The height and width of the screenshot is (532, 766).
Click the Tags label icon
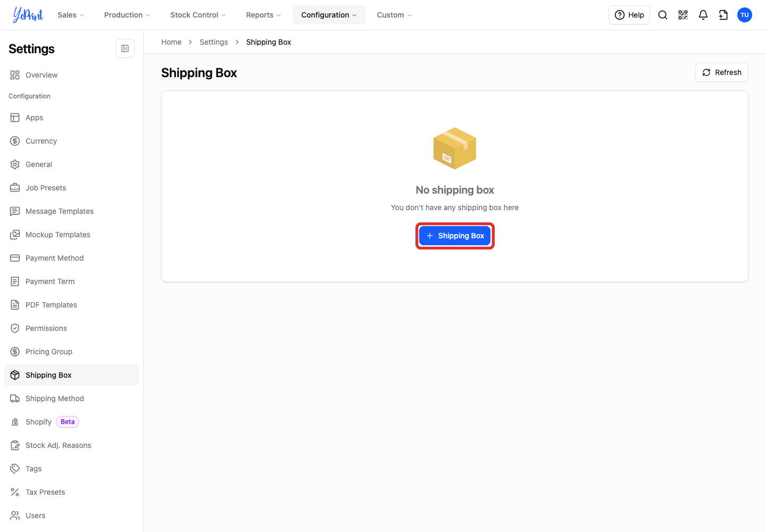click(x=15, y=469)
